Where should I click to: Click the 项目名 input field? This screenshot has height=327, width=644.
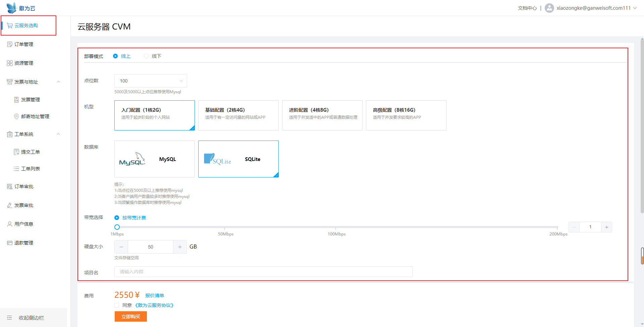(264, 272)
